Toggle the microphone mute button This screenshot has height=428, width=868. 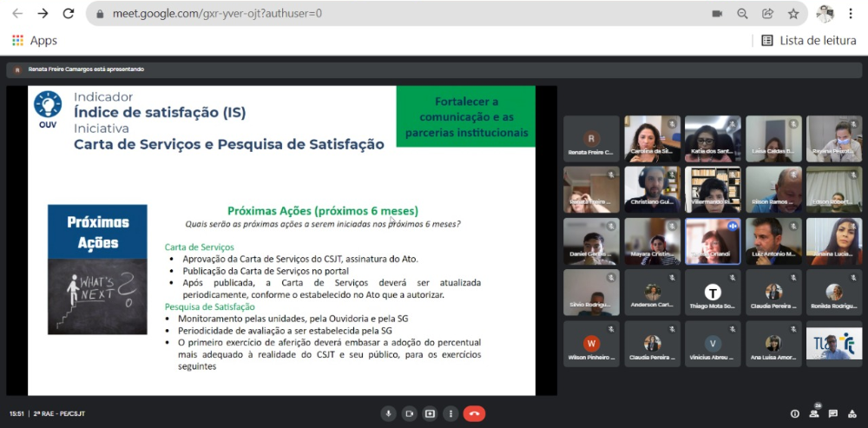click(x=388, y=413)
